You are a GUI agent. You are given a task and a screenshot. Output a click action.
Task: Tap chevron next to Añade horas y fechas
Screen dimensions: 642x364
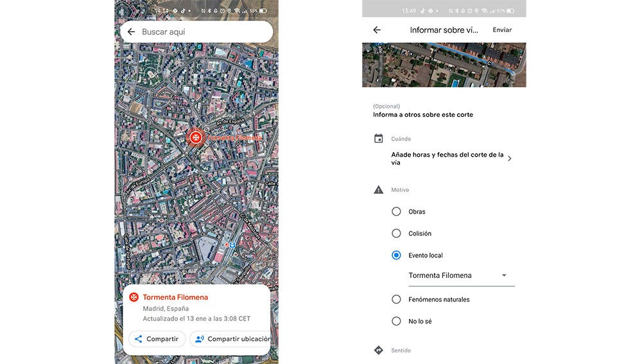tap(510, 159)
